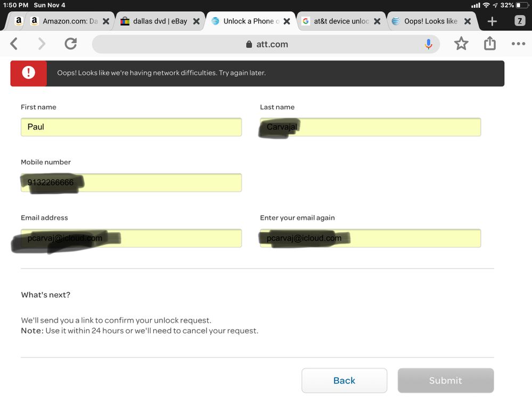Go back using the browser back arrow
Image resolution: width=532 pixels, height=399 pixels.
click(14, 44)
